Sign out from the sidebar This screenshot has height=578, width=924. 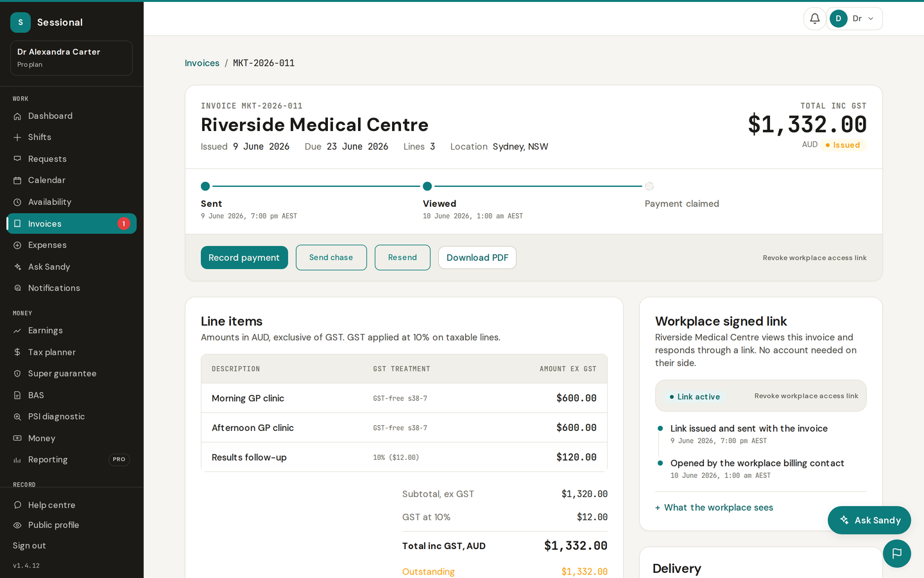(30, 546)
